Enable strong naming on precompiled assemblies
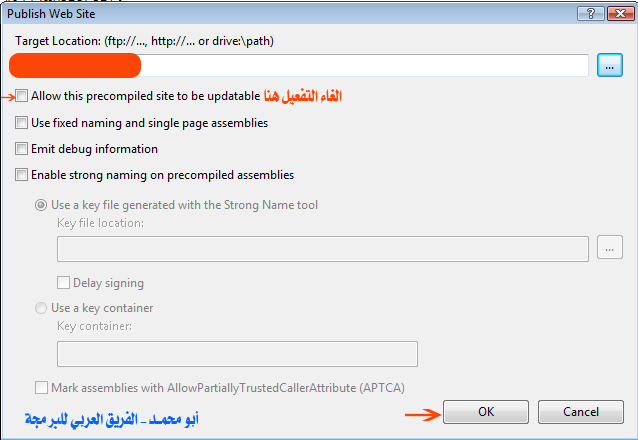This screenshot has height=440, width=638. click(21, 175)
